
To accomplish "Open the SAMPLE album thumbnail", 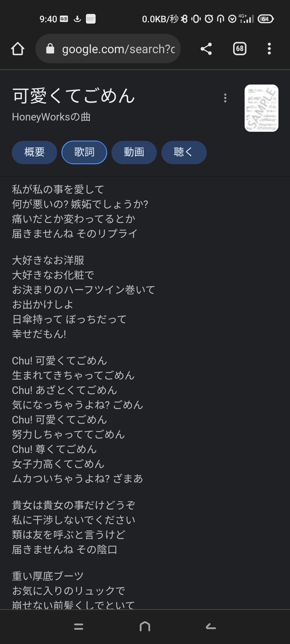I will (262, 108).
